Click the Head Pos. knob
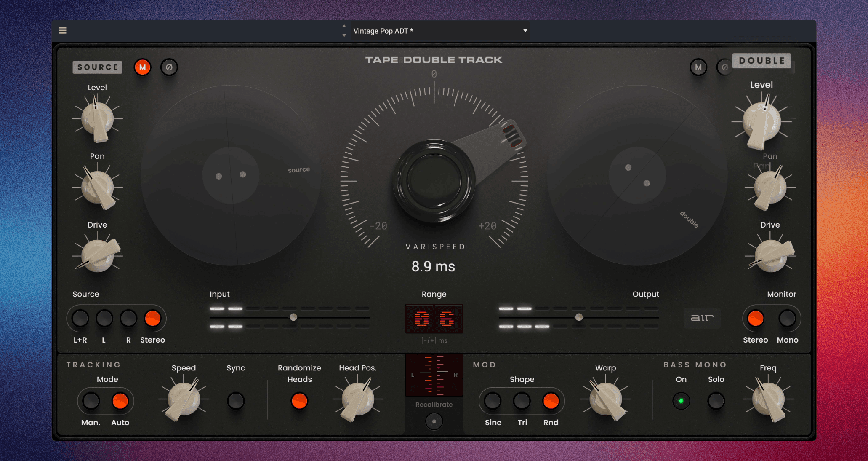This screenshot has height=461, width=868. coord(358,399)
